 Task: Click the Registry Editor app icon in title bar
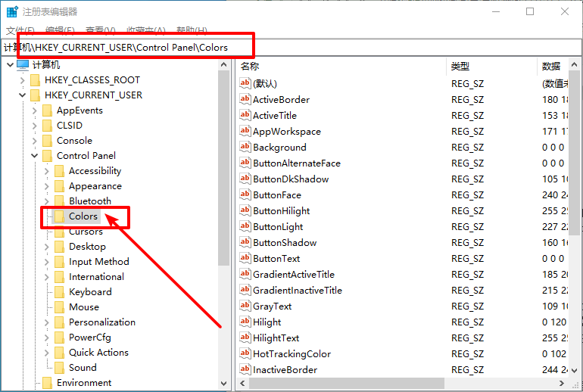(x=12, y=11)
